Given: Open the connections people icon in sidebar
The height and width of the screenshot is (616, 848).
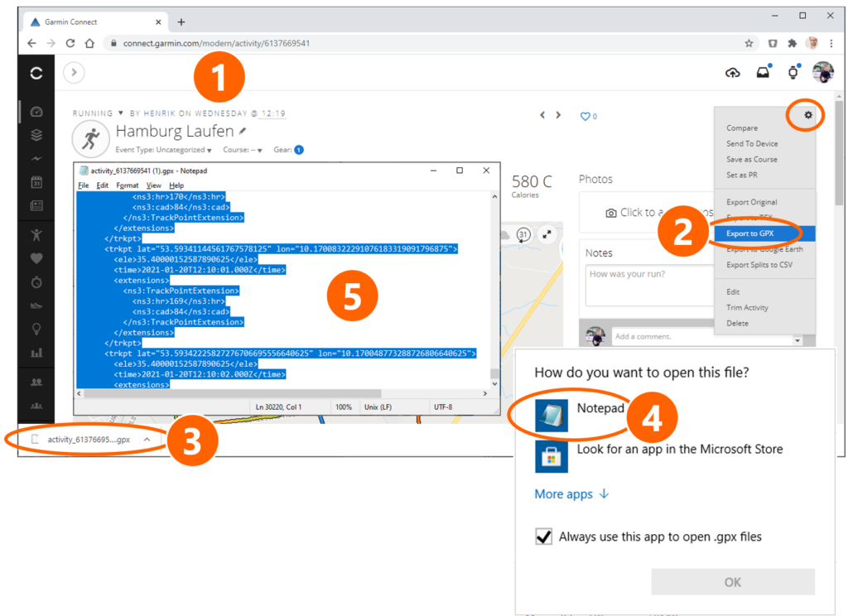Looking at the screenshot, I should pyautogui.click(x=36, y=382).
